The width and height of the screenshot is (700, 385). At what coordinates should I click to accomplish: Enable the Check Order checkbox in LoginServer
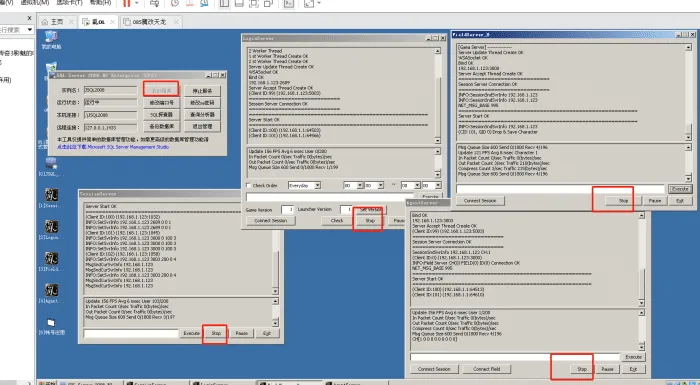click(x=249, y=185)
